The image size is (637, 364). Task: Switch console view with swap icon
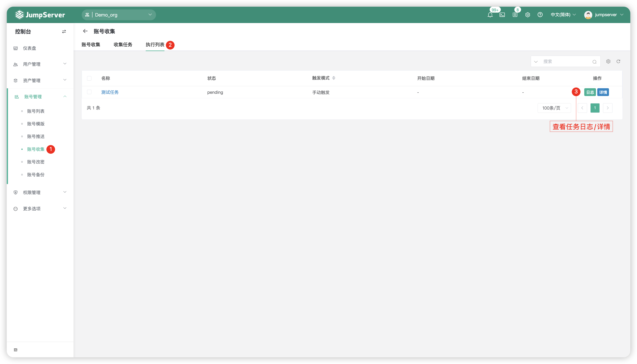[x=64, y=32]
